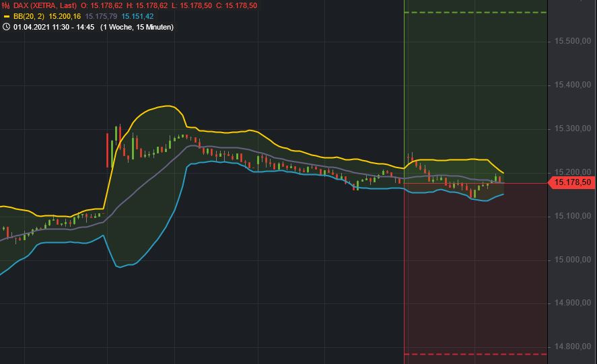Click the low value L: 15.178,50

tap(192, 5)
